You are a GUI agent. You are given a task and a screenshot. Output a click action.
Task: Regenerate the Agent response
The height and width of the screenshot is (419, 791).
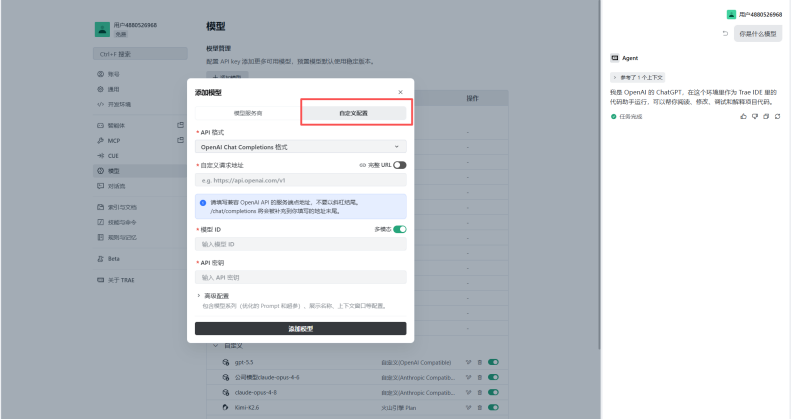pos(777,116)
